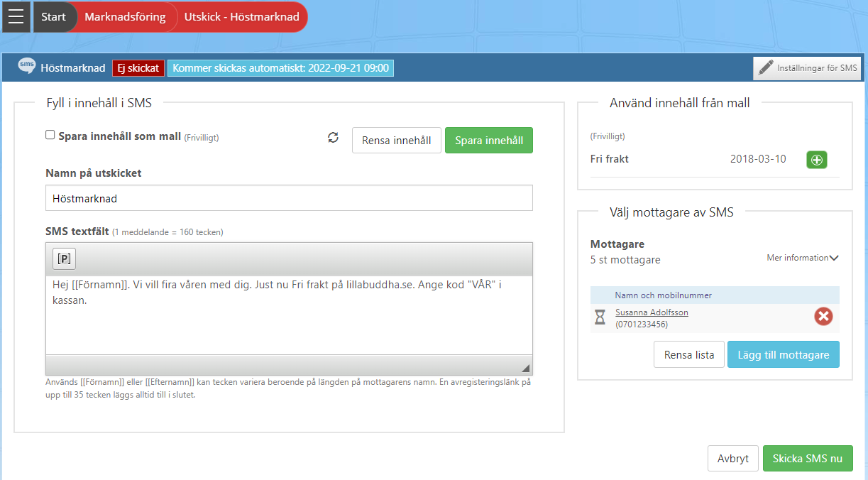
Task: Select Utskick - Höstmarknad breadcrumb
Action: (241, 17)
